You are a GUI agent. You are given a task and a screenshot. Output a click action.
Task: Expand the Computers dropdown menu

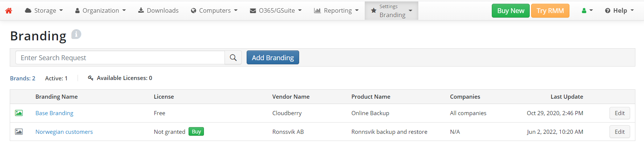tap(214, 10)
